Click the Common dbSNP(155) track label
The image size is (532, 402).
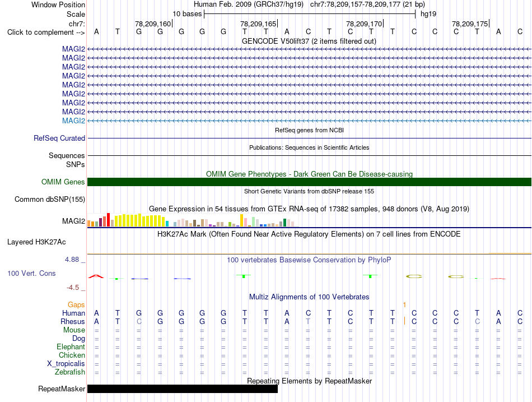(50, 199)
